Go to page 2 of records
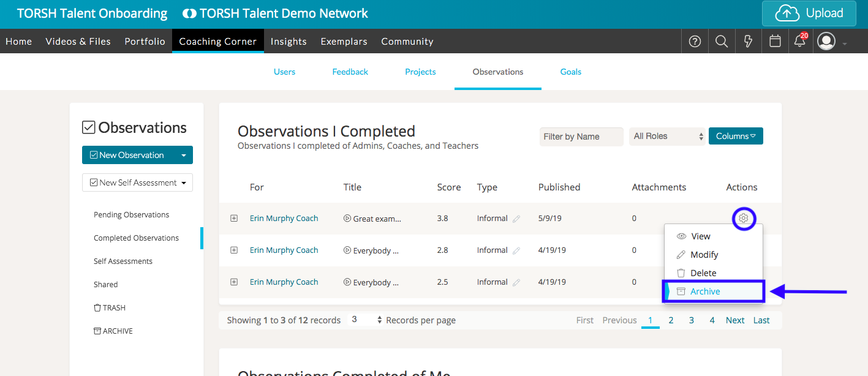The width and height of the screenshot is (868, 376). (671, 320)
